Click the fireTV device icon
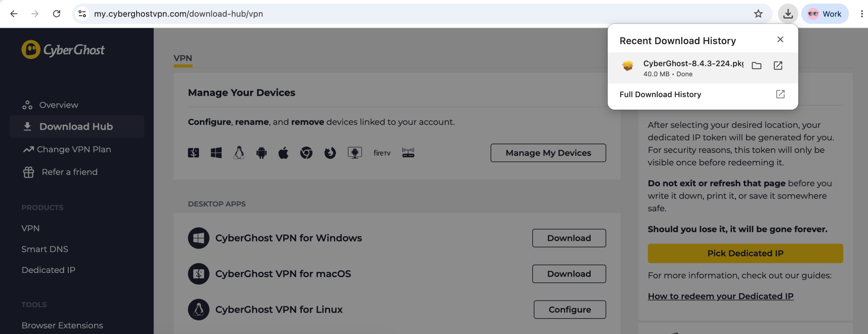The width and height of the screenshot is (868, 334). coord(382,153)
